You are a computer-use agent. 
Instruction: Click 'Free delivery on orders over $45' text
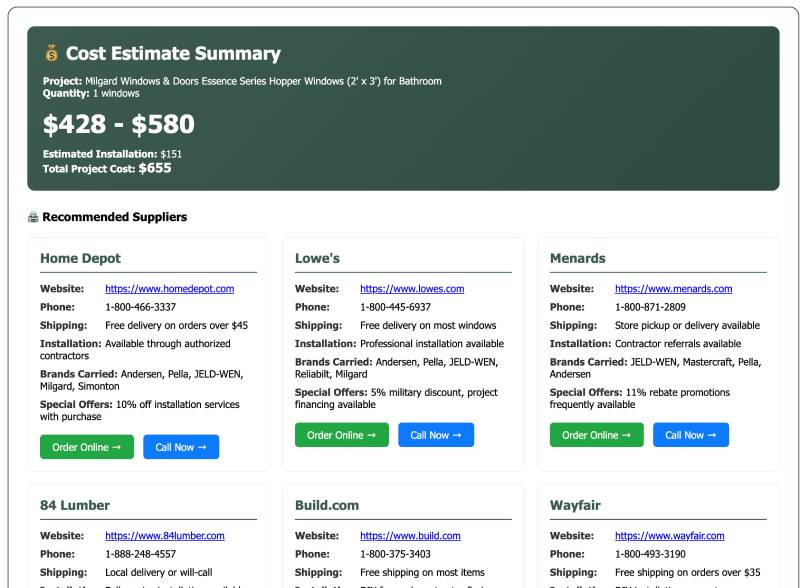point(177,326)
